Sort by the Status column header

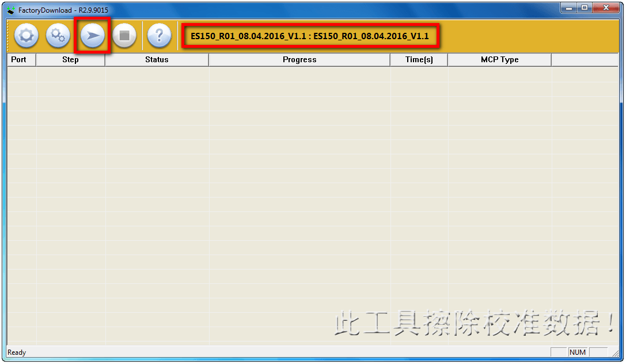(157, 60)
